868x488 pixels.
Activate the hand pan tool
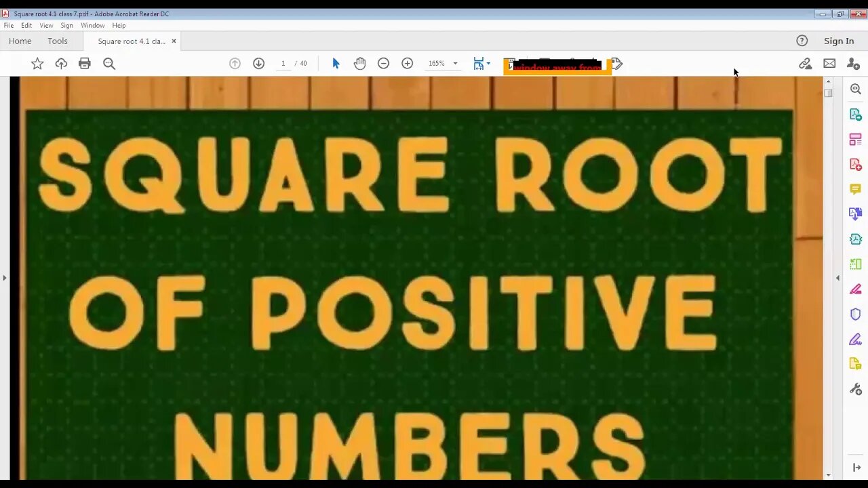click(359, 63)
